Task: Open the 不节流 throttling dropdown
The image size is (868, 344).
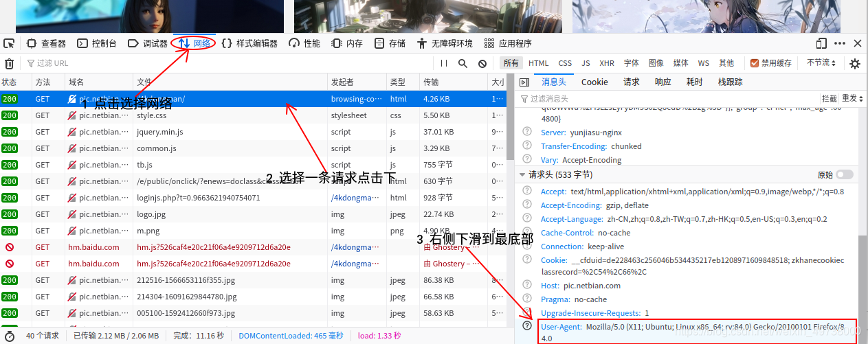Action: click(x=821, y=63)
